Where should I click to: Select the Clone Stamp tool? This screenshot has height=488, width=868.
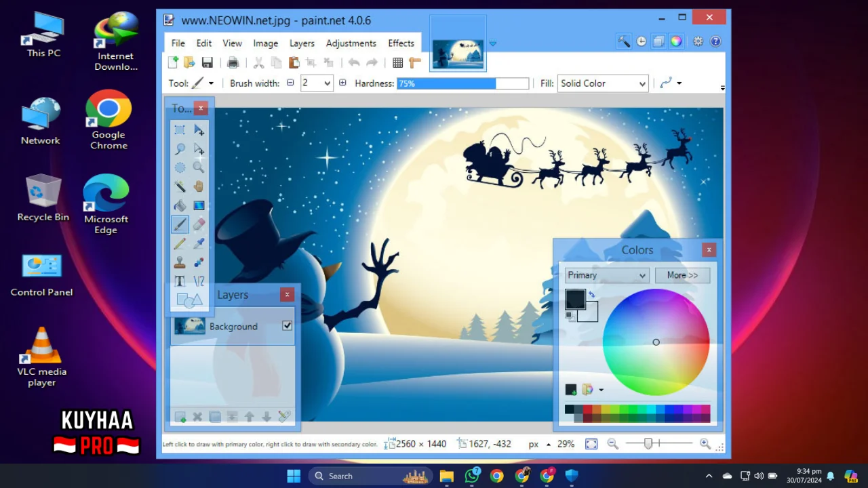coord(180,262)
